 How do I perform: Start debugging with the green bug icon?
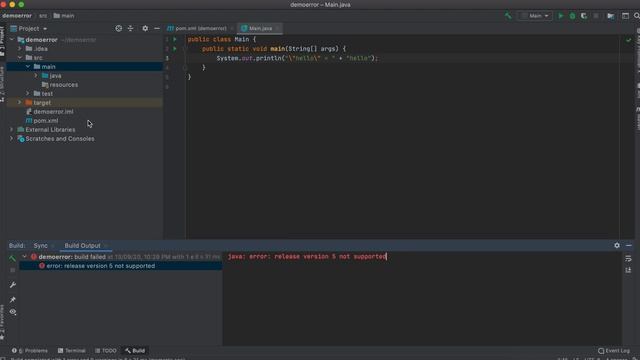click(x=572, y=16)
